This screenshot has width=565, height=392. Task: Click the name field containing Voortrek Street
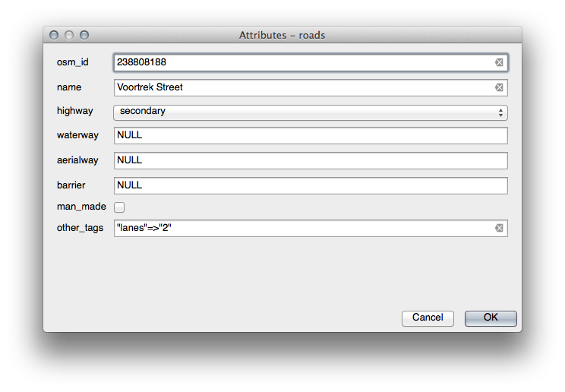(304, 87)
